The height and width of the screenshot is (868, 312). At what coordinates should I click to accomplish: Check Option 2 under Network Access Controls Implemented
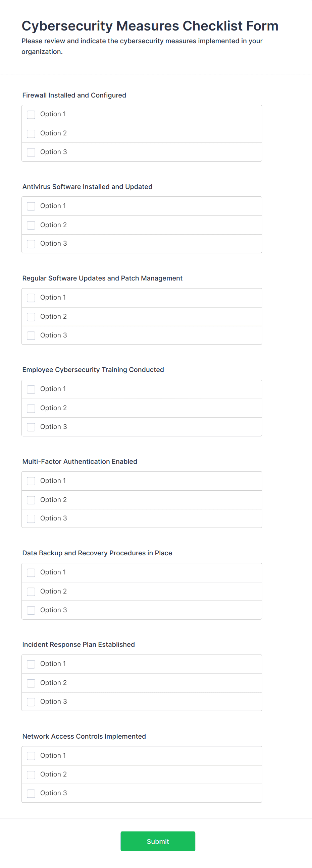coord(31,774)
